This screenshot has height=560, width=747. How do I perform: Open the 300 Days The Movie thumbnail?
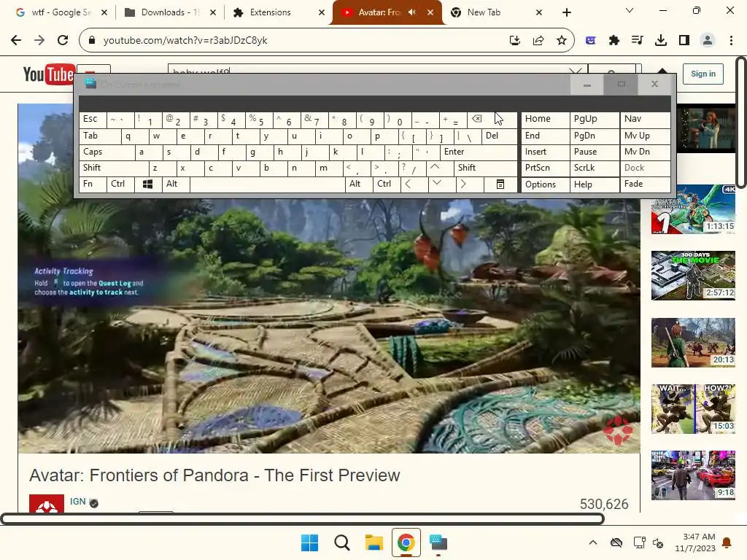[x=693, y=276]
